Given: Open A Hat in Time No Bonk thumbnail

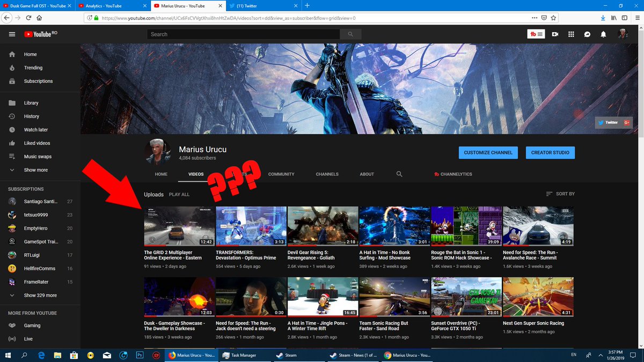Looking at the screenshot, I should coord(394,226).
